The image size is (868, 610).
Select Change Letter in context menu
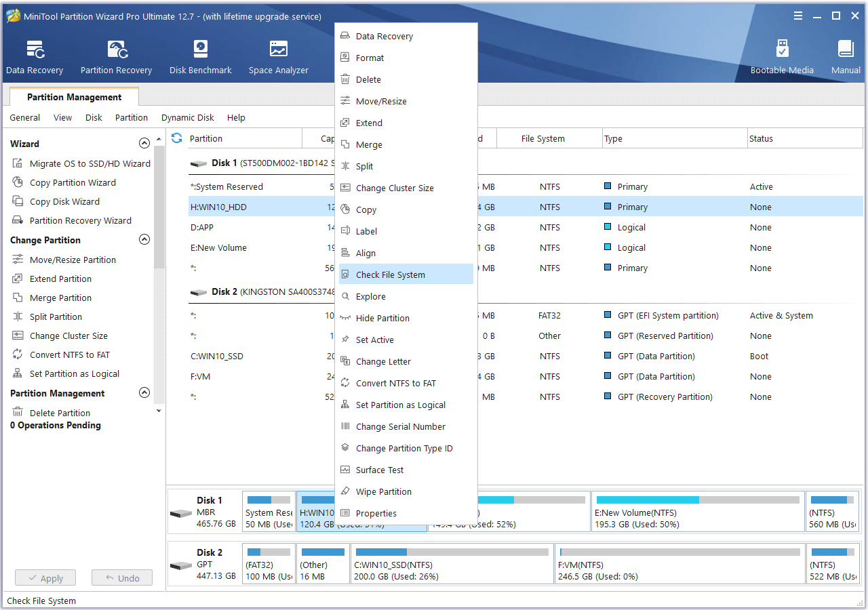click(406, 362)
